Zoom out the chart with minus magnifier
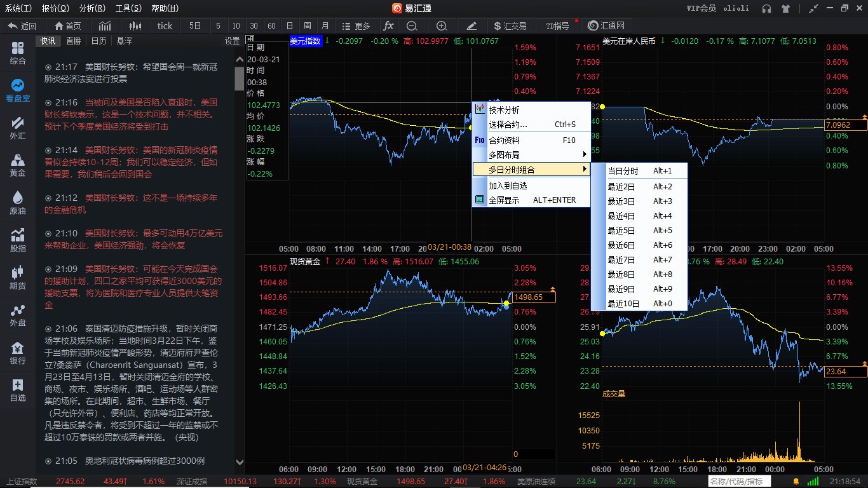 tap(412, 26)
